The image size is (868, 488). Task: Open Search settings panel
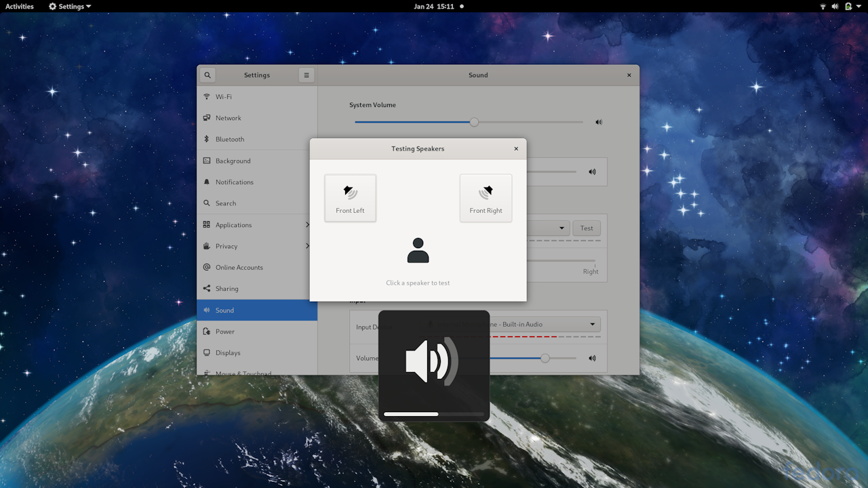click(257, 203)
